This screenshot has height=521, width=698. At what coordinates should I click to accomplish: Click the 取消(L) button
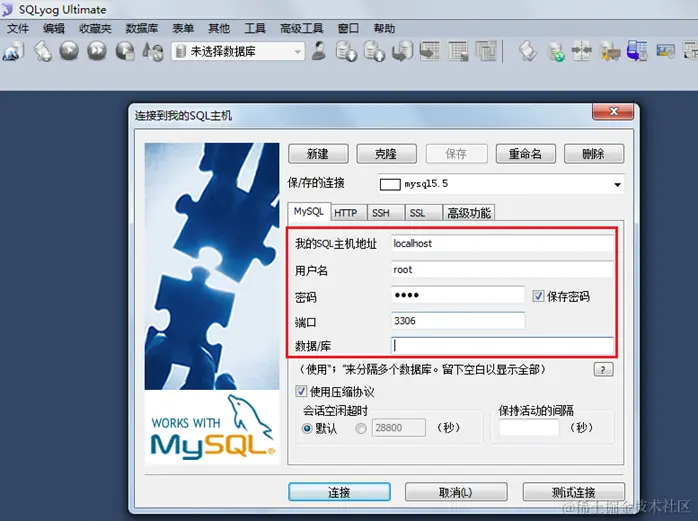click(x=456, y=492)
